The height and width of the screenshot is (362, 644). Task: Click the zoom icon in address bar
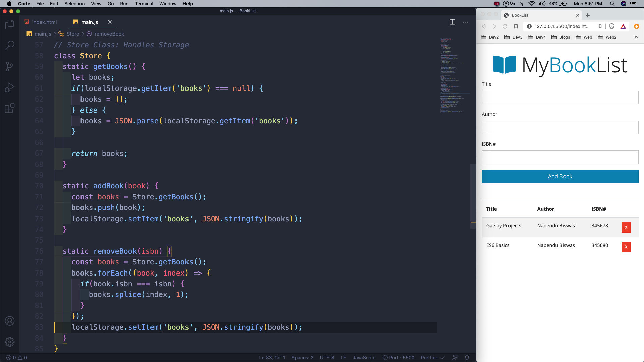point(600,26)
